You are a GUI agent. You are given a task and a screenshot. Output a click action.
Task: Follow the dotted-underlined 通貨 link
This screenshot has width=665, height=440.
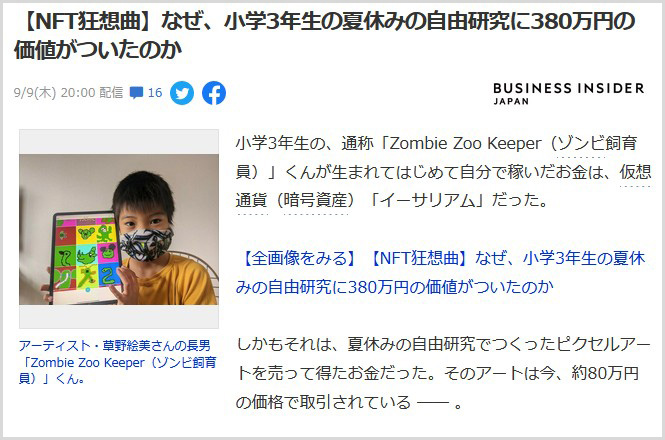coord(251,200)
